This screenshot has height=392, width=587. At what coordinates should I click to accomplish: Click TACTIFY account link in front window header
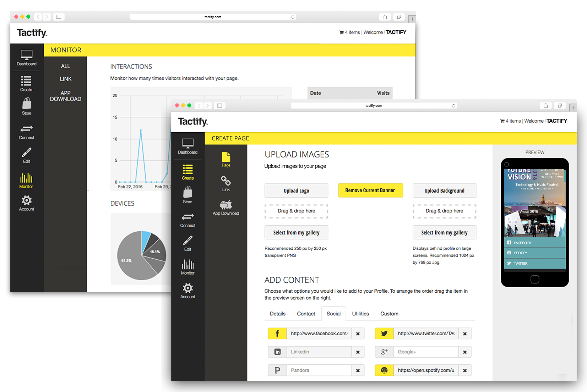pos(557,121)
